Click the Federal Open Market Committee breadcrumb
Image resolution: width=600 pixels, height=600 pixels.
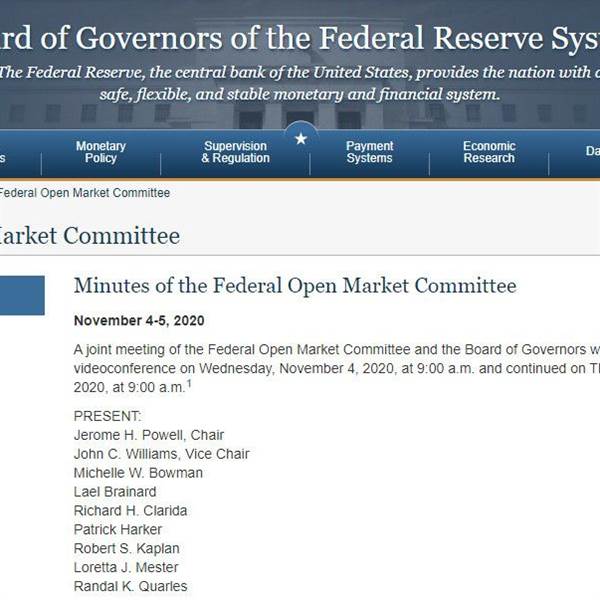[85, 193]
